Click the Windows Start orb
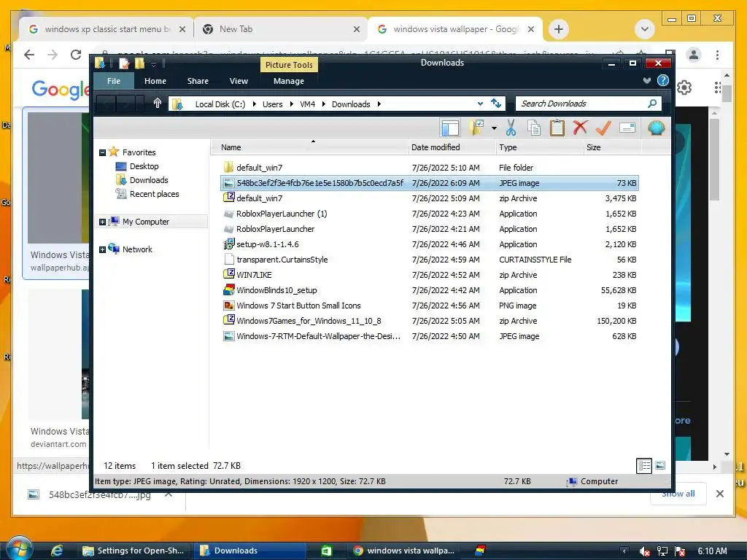This screenshot has width=747, height=560. [x=19, y=549]
